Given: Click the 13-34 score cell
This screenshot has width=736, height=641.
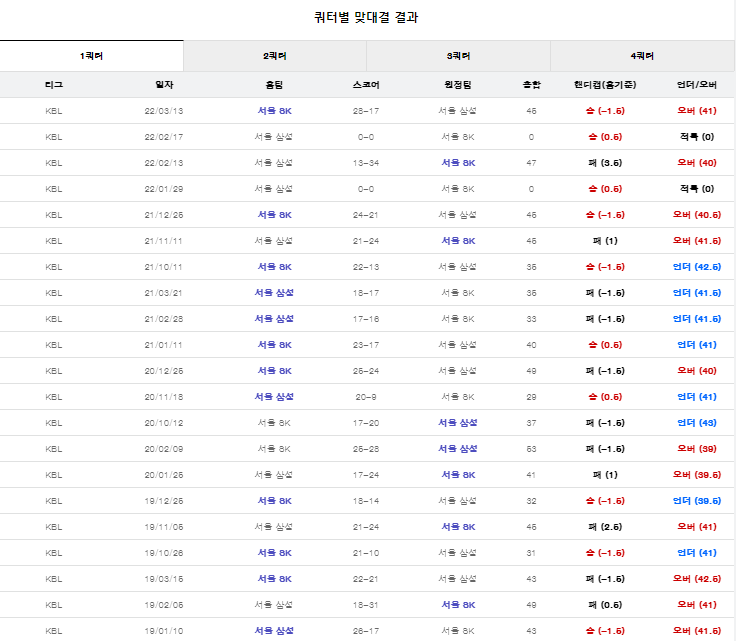Looking at the screenshot, I should click(366, 163).
